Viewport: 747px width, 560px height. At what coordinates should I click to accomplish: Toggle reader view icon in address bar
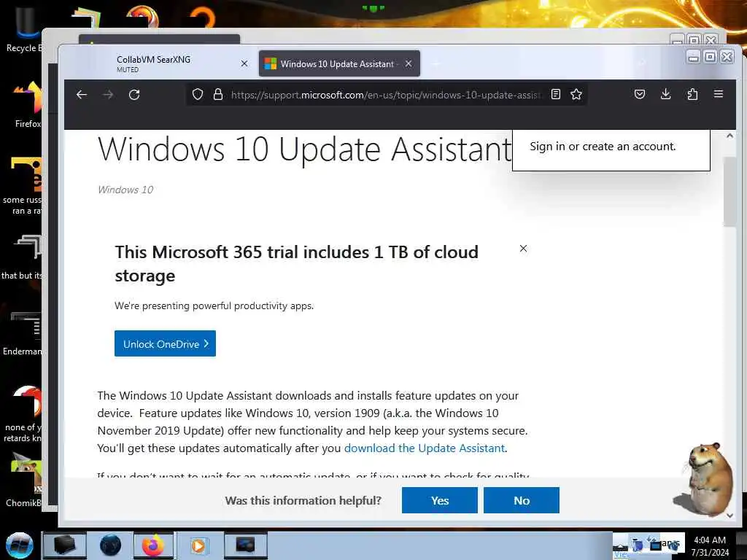pyautogui.click(x=555, y=94)
